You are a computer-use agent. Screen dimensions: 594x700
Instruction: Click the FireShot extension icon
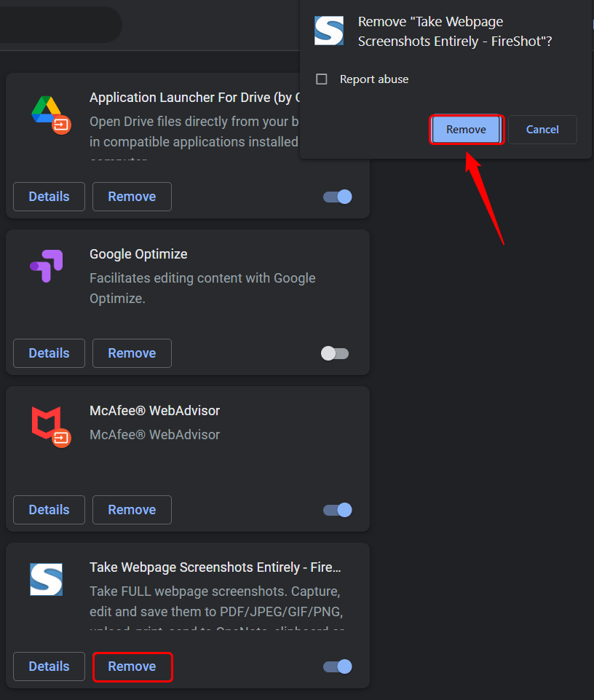47,580
